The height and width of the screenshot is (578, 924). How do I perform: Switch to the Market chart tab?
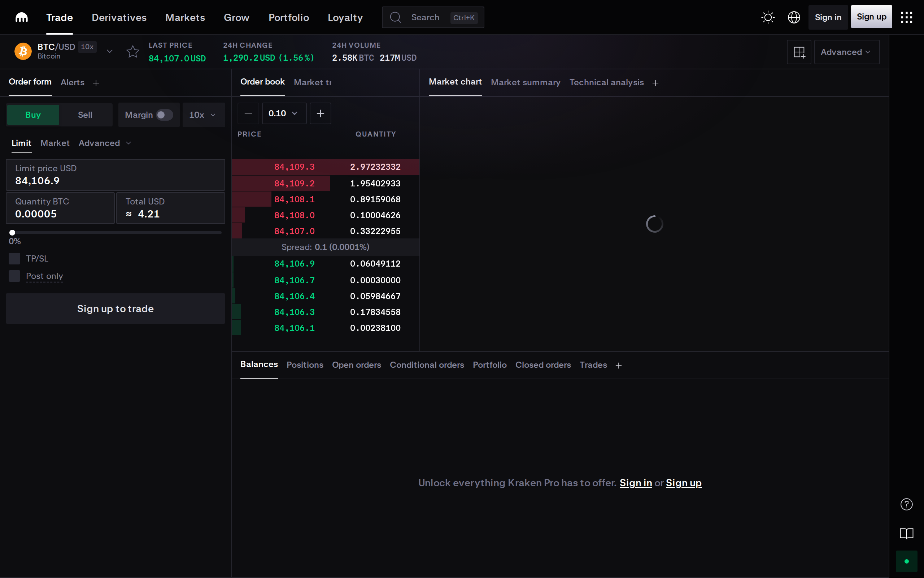(455, 82)
